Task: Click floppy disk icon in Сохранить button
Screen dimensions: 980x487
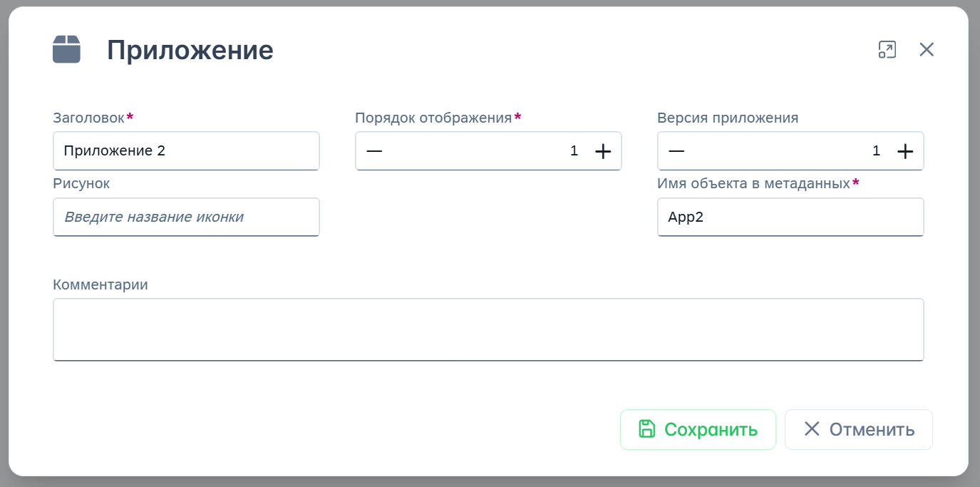Action: 646,429
